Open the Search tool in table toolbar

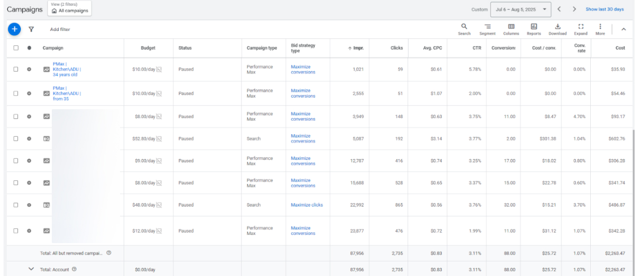(x=464, y=29)
